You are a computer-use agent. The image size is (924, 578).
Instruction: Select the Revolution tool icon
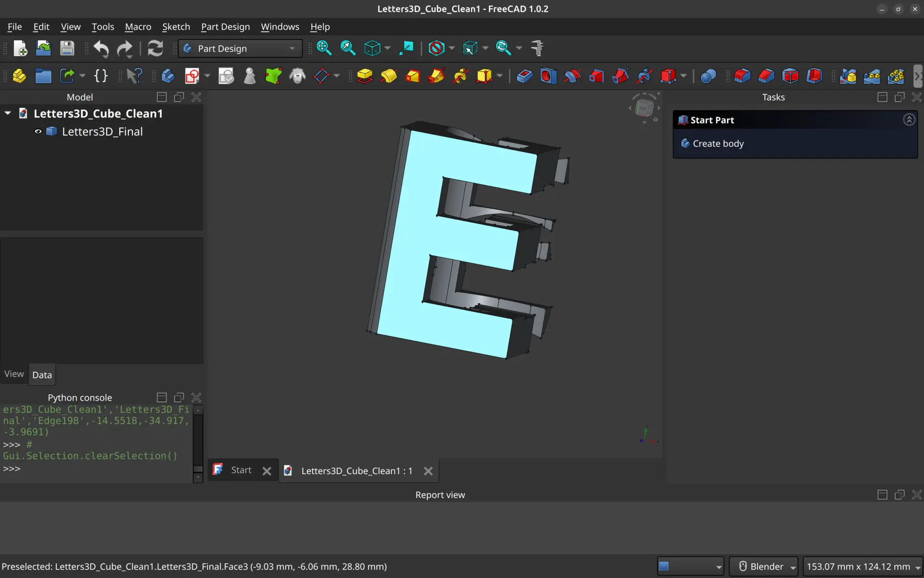pyautogui.click(x=389, y=76)
